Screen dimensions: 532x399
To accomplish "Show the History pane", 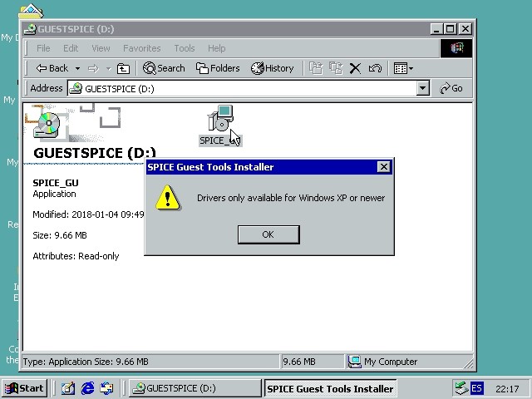I will point(272,68).
